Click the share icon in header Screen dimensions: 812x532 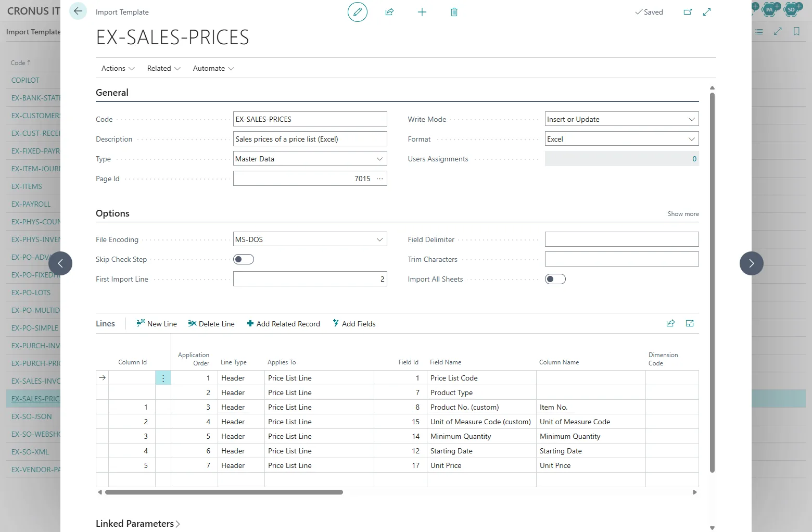click(389, 12)
